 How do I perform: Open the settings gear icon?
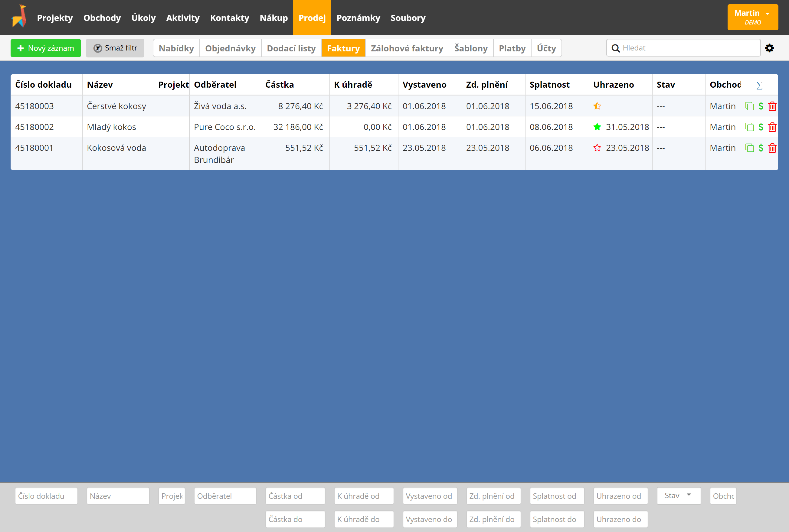tap(769, 48)
